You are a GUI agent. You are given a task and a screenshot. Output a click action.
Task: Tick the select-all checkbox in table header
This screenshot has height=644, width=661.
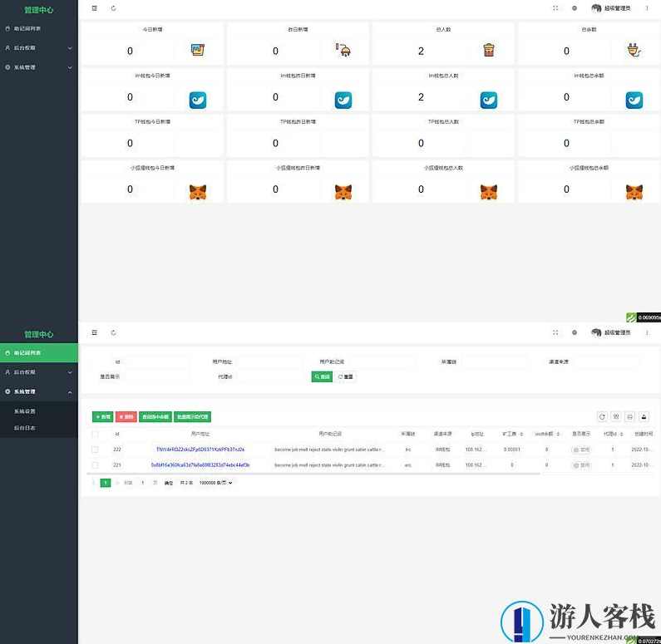[x=95, y=434]
